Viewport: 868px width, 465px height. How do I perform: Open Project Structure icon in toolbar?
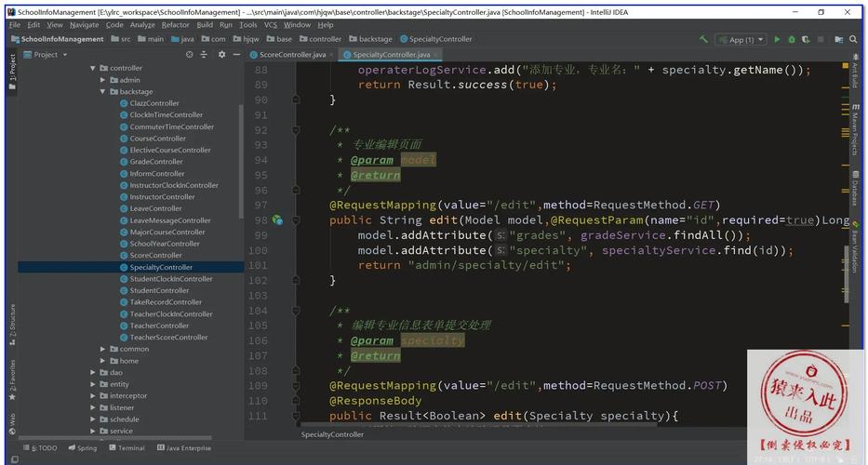click(839, 39)
